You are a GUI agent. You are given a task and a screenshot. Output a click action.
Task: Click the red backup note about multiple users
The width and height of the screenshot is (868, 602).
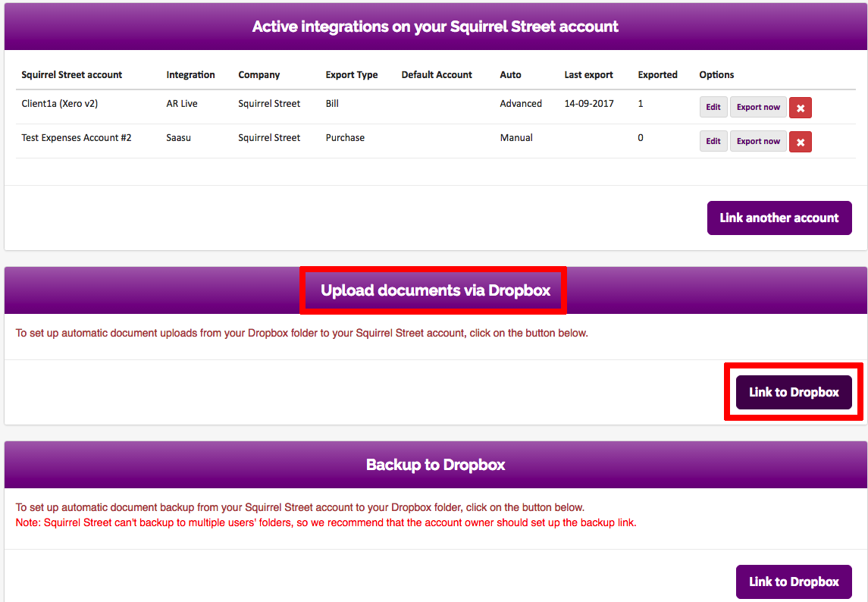coord(326,522)
